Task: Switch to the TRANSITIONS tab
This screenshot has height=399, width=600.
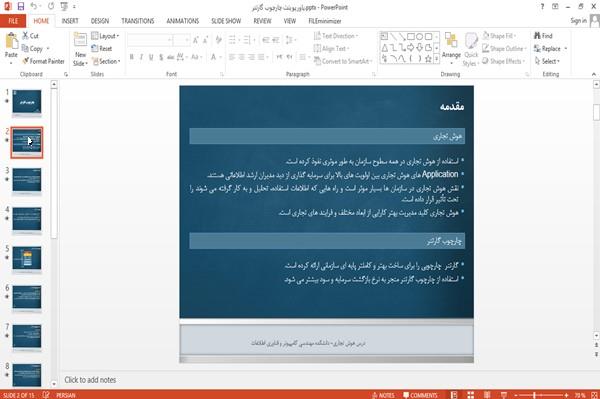Action: coord(138,21)
